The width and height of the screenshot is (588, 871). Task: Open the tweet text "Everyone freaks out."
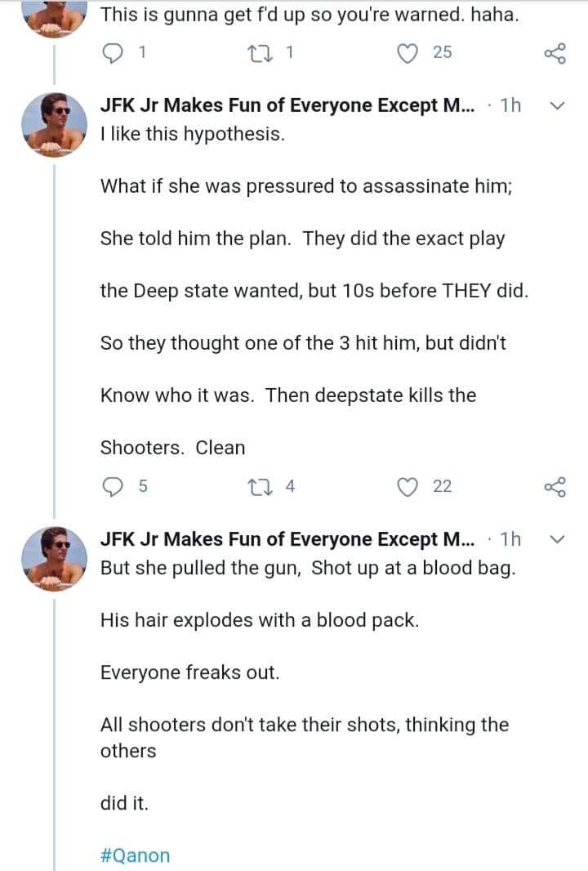[189, 672]
